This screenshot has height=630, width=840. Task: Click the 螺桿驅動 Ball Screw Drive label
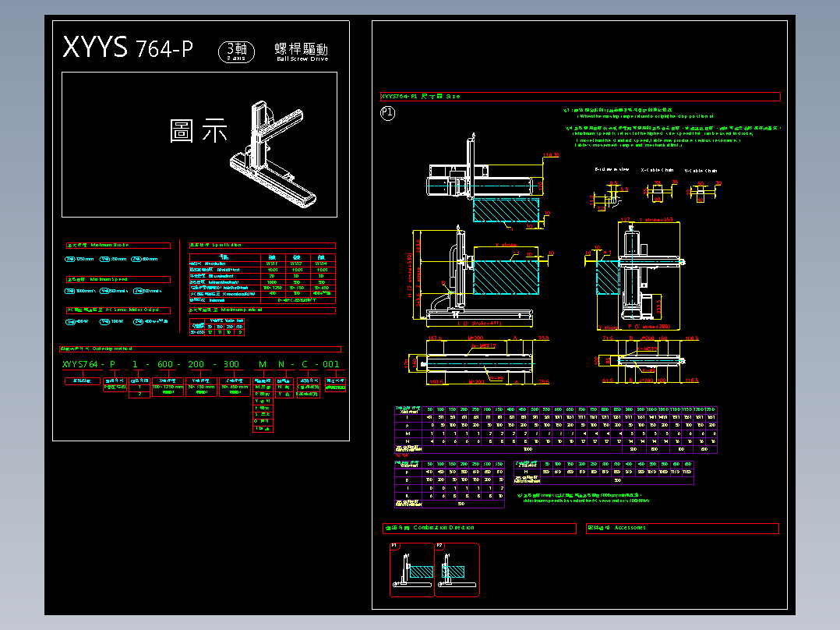(302, 52)
